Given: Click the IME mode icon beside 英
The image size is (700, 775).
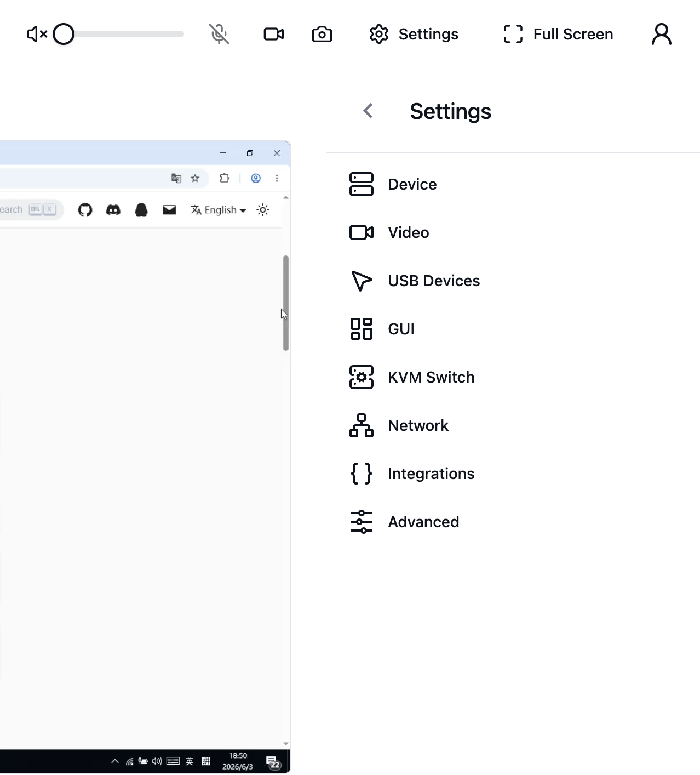Looking at the screenshot, I should (206, 761).
